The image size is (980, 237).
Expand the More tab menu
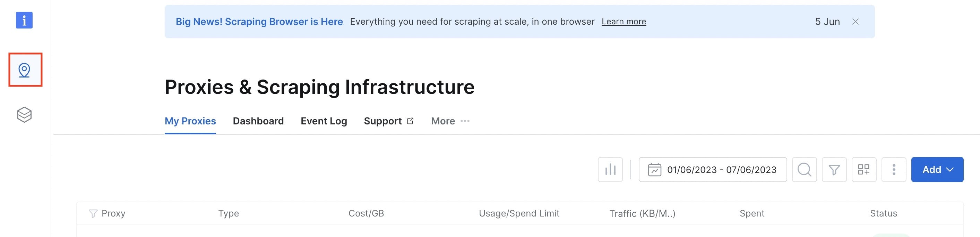pos(450,121)
